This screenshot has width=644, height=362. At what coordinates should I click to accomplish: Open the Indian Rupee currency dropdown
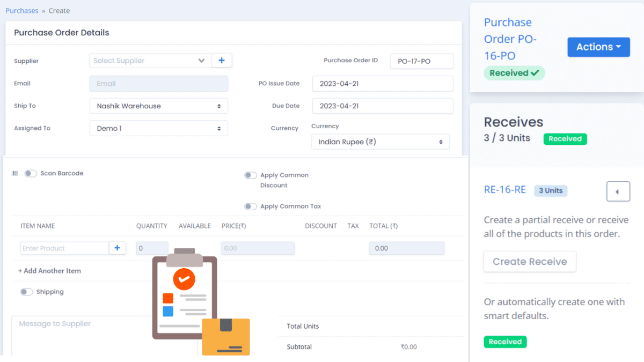(x=380, y=142)
